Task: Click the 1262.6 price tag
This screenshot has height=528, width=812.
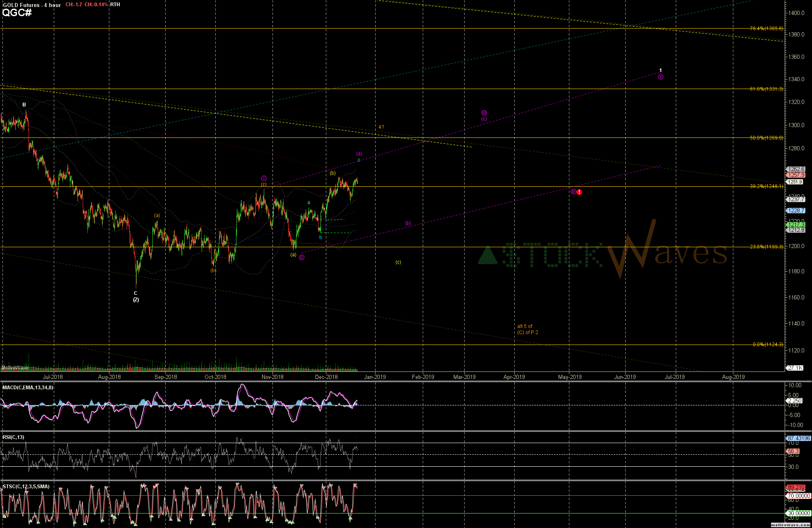Action: (796, 169)
